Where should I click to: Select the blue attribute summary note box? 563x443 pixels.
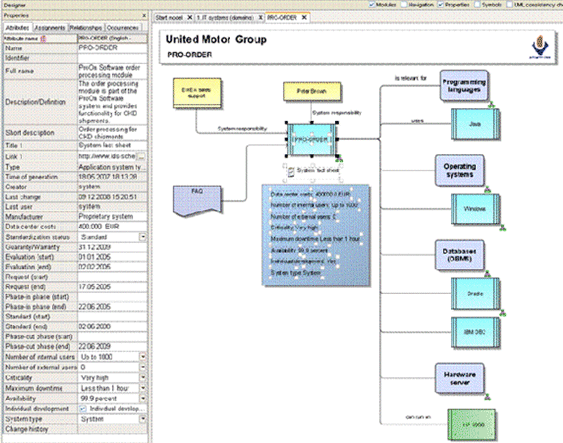[x=316, y=235]
